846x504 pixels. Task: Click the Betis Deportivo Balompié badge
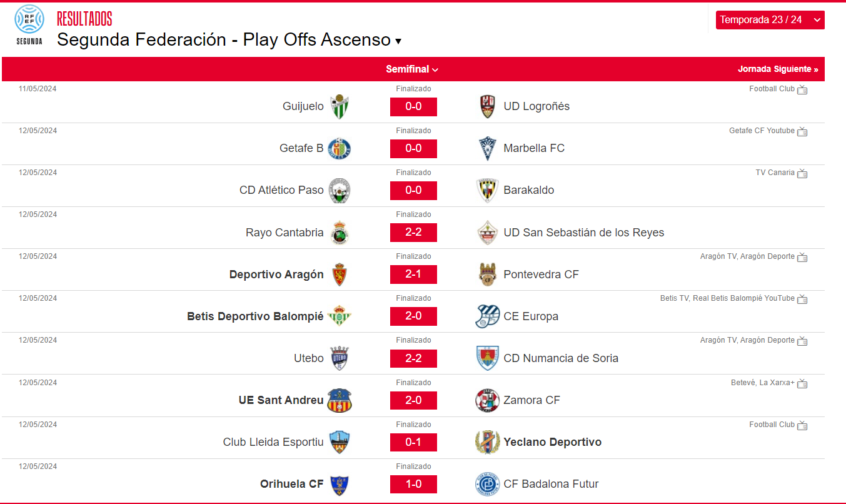[340, 316]
